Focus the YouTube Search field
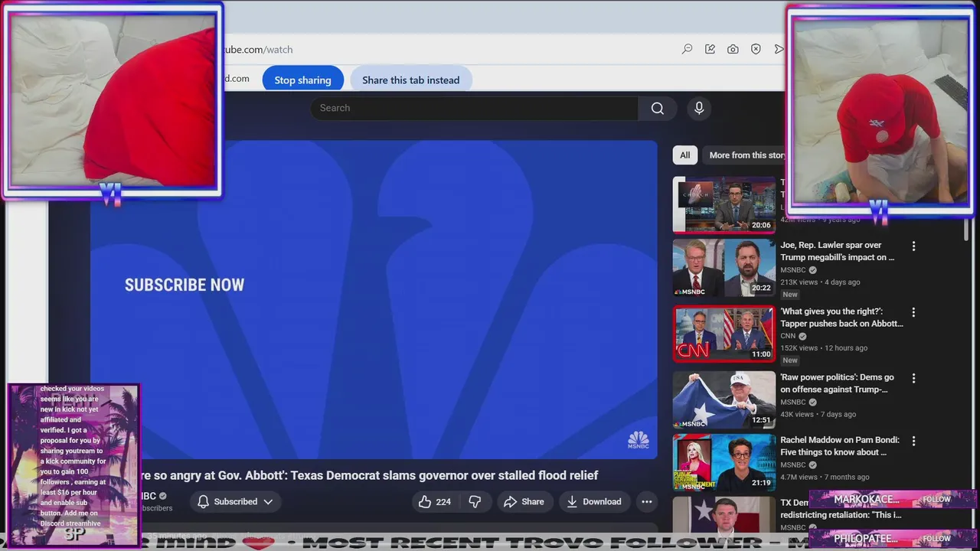 pyautogui.click(x=474, y=108)
